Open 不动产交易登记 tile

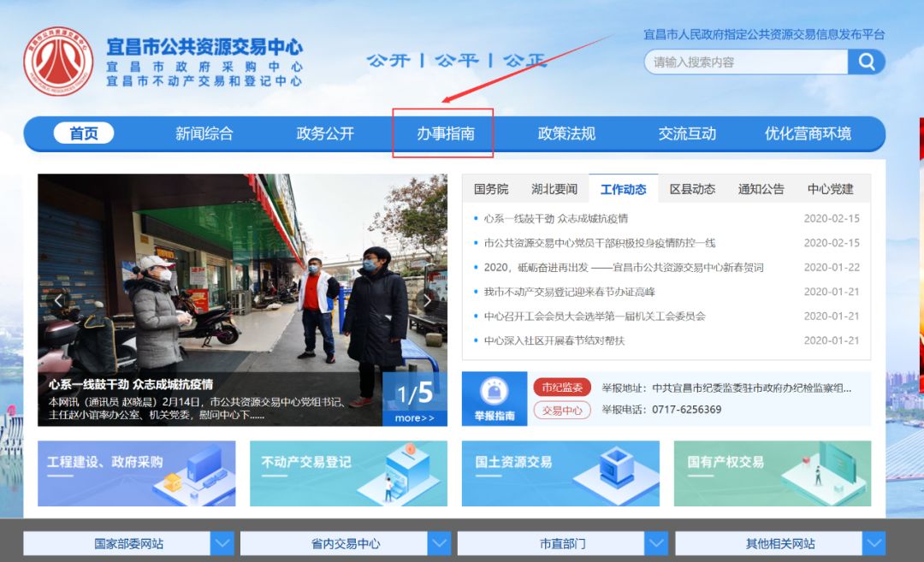(x=348, y=474)
